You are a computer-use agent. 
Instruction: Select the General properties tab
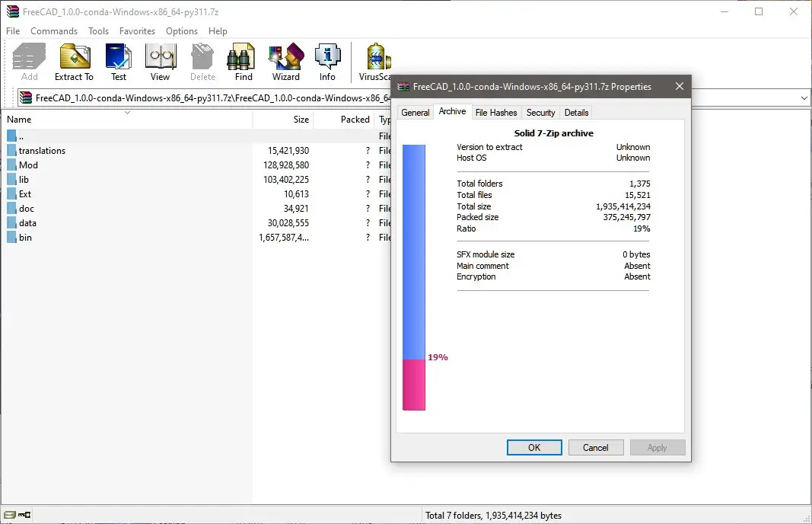coord(416,113)
